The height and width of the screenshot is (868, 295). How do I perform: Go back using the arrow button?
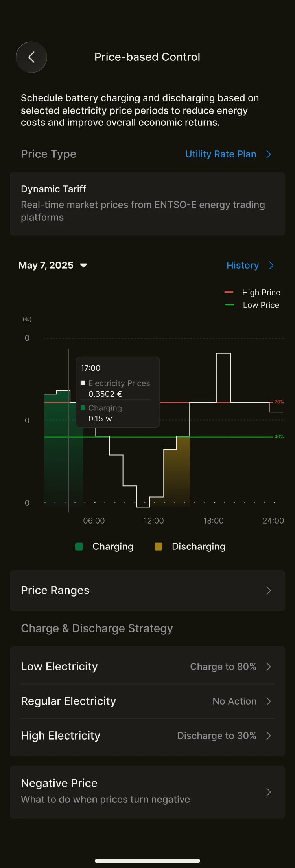click(31, 57)
